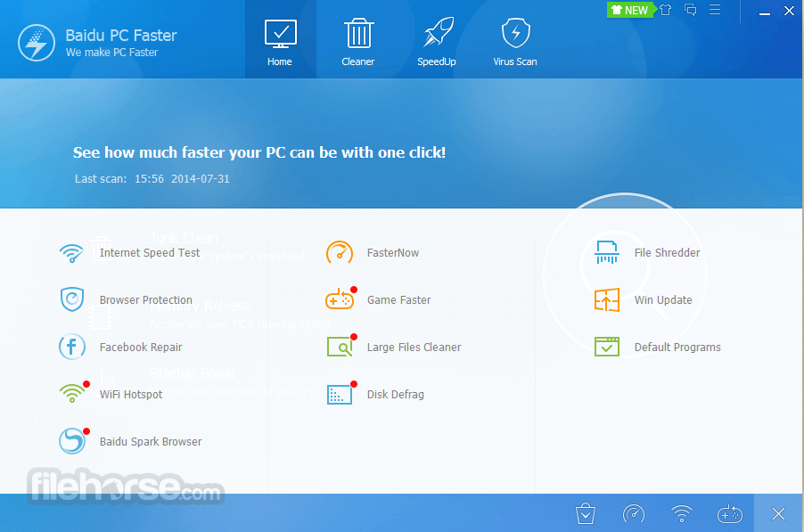
Task: Open the SpeedUp tab
Action: click(x=437, y=40)
